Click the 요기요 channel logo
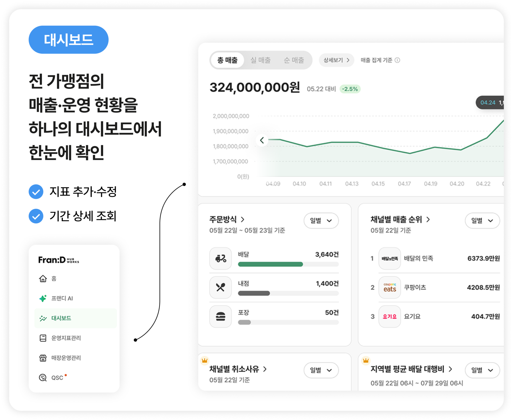This screenshot has width=513, height=420. 390,317
